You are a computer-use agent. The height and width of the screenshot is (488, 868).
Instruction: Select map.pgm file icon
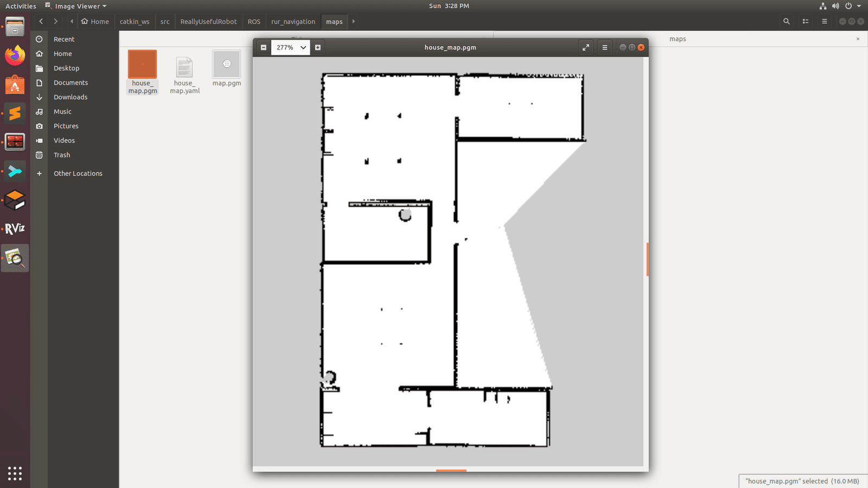pyautogui.click(x=227, y=64)
